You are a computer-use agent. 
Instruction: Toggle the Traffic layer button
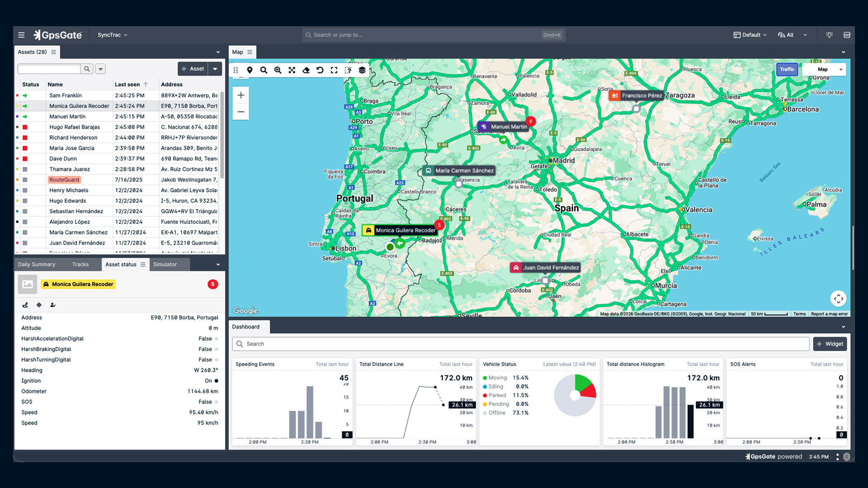click(x=787, y=69)
